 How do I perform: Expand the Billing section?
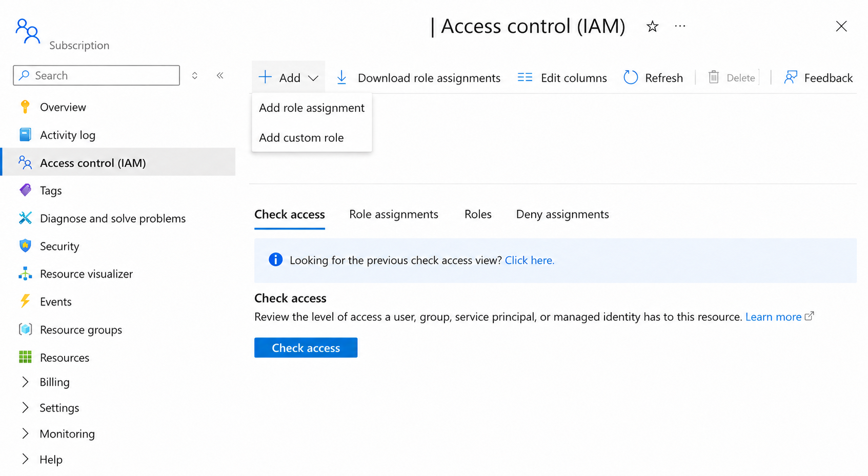coord(25,382)
